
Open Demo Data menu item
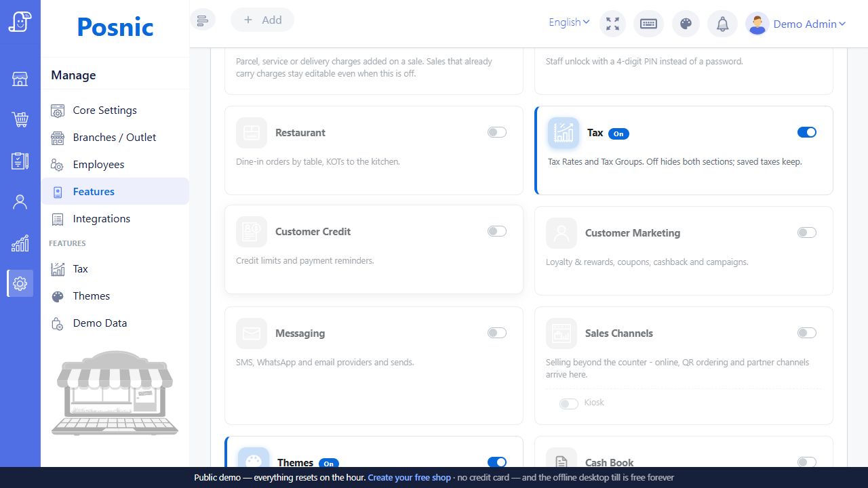pyautogui.click(x=115, y=323)
